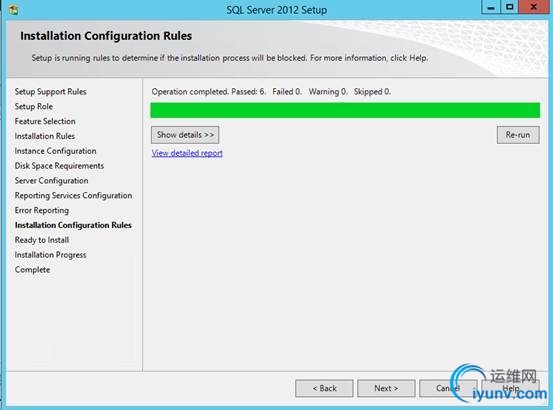Open Help button at the bottom
This screenshot has height=410, width=553.
click(x=510, y=388)
